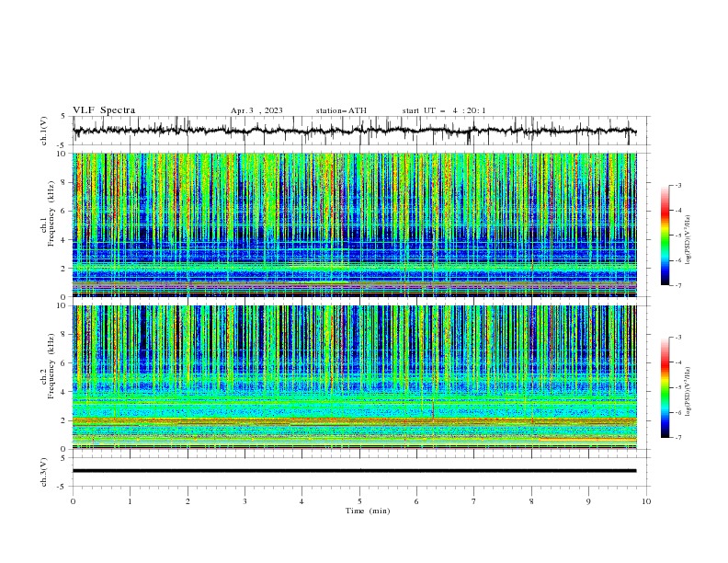Click the "station=ATH" header label

click(x=341, y=110)
